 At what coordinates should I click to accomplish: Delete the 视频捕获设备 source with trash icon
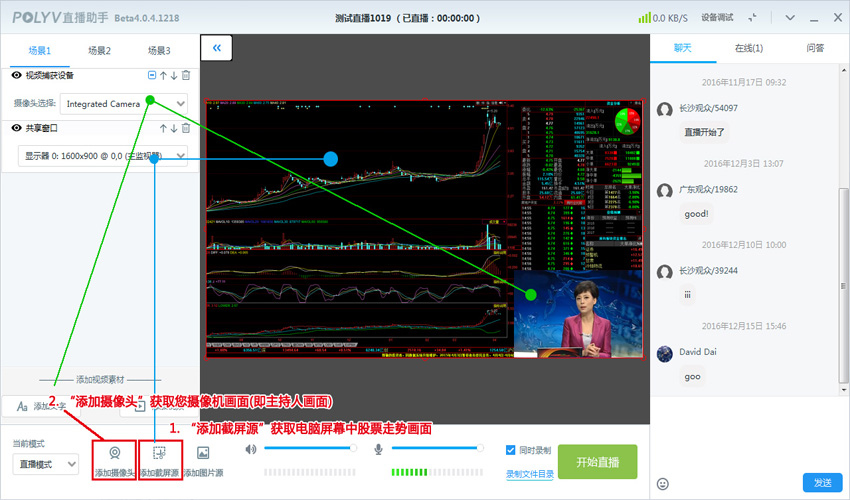click(186, 76)
